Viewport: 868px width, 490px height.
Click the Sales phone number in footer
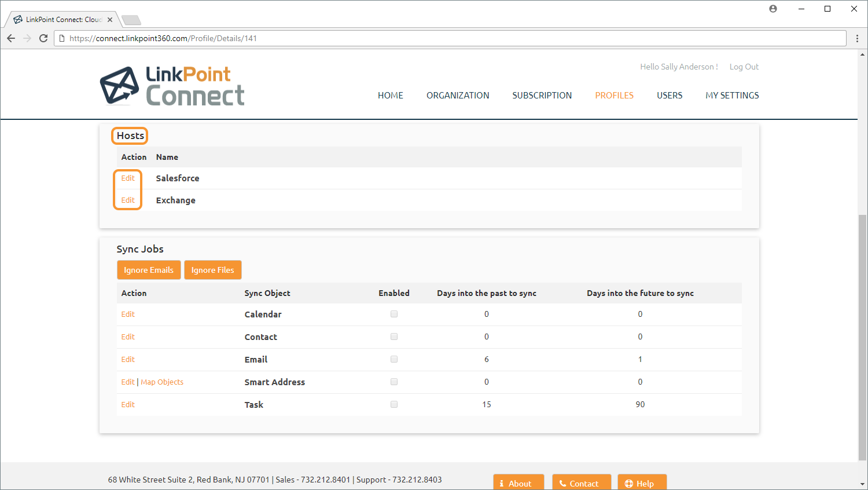click(x=325, y=480)
